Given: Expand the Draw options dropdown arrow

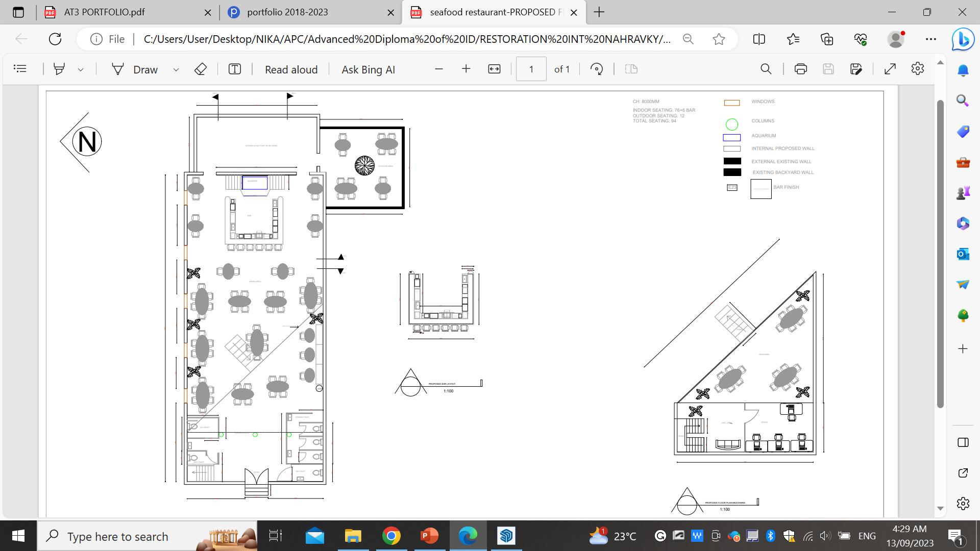Looking at the screenshot, I should pos(176,69).
